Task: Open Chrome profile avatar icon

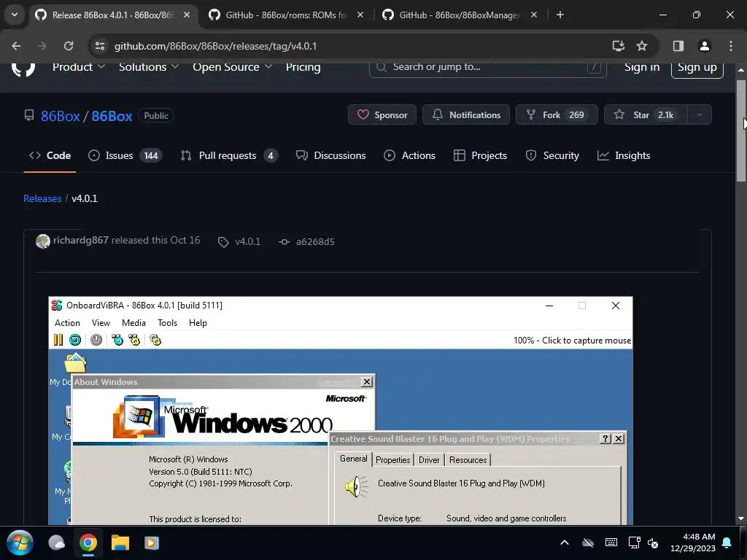Action: click(x=704, y=46)
